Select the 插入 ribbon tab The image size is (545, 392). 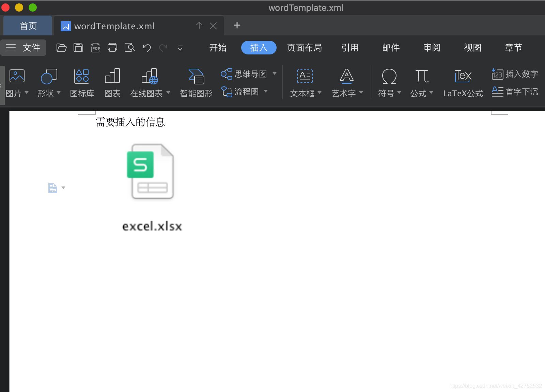point(259,48)
